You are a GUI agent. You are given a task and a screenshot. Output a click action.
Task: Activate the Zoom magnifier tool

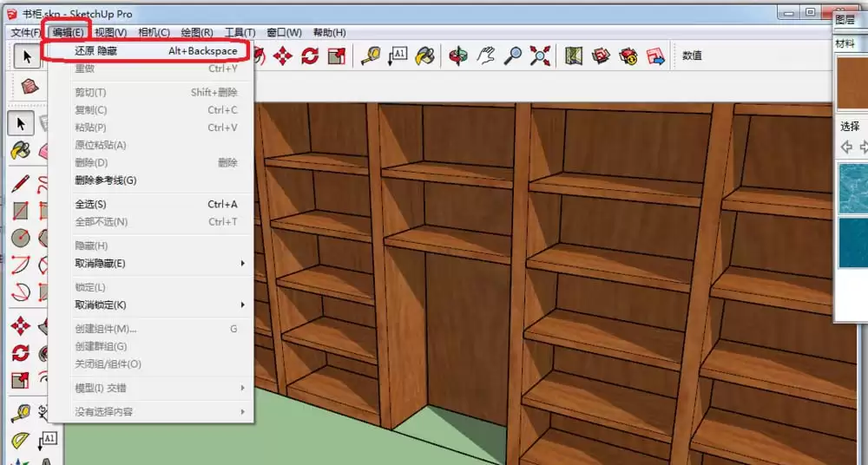pyautogui.click(x=513, y=56)
